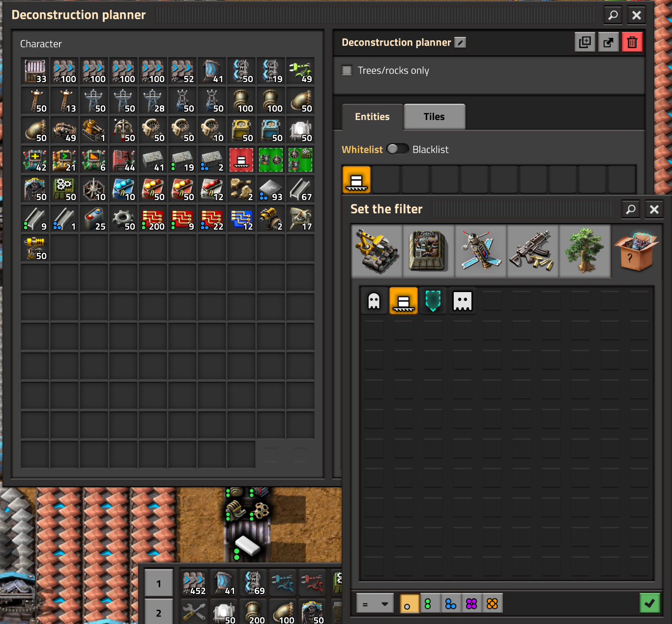Enable the Trees/rocks only checkbox
Viewport: 672px width, 624px height.
tap(347, 70)
